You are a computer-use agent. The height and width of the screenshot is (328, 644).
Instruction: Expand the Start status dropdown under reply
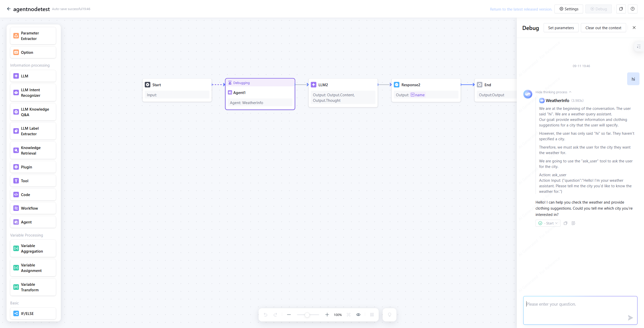(x=548, y=223)
